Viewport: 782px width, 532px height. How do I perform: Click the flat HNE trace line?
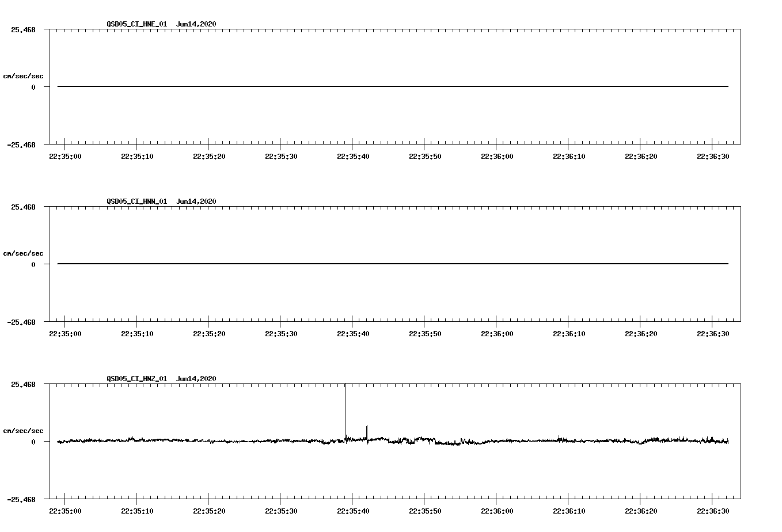393,86
